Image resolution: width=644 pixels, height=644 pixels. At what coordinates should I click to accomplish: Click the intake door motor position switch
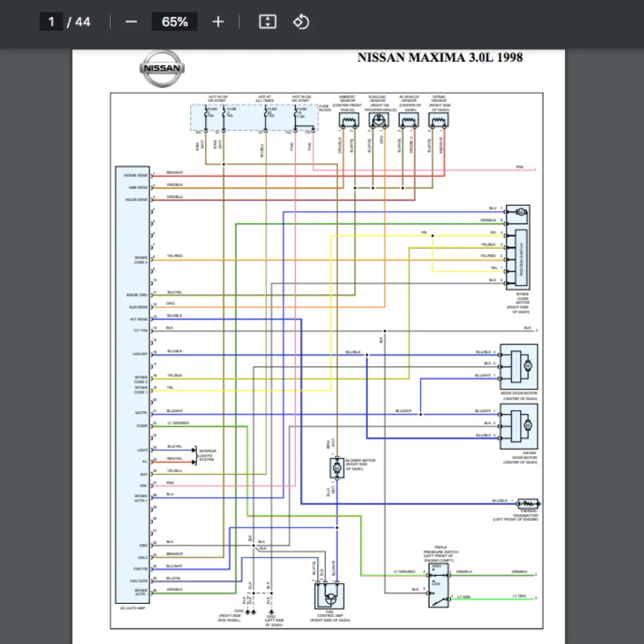(520, 258)
